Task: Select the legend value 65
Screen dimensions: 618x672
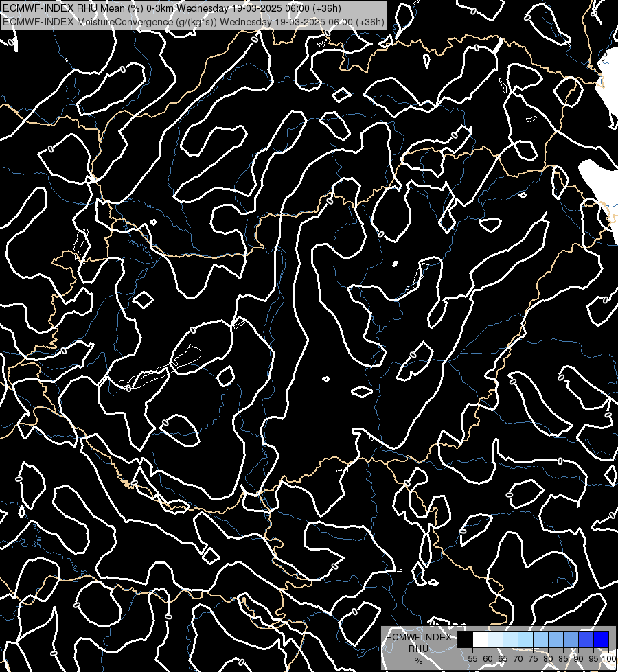Action: pyautogui.click(x=503, y=659)
